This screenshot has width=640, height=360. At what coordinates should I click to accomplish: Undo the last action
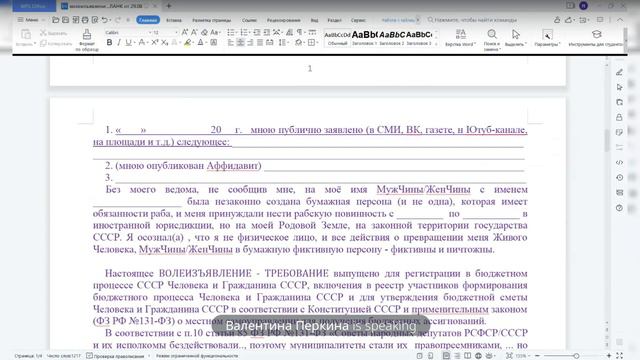point(104,20)
